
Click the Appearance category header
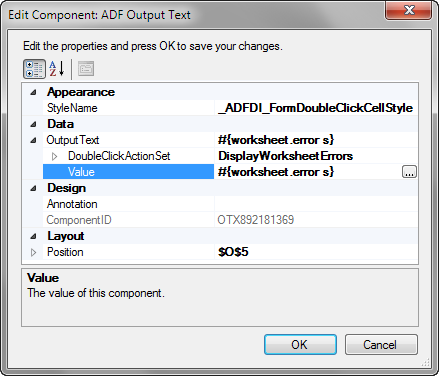(x=81, y=92)
